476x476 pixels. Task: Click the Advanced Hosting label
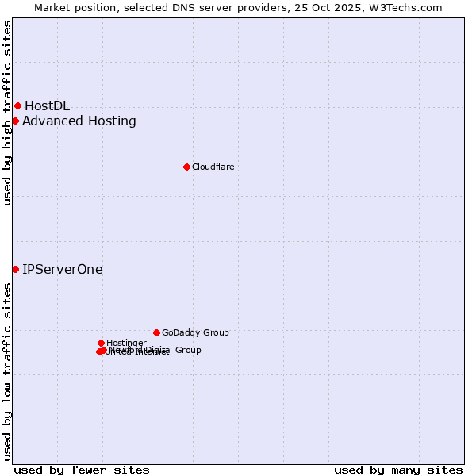click(x=79, y=121)
